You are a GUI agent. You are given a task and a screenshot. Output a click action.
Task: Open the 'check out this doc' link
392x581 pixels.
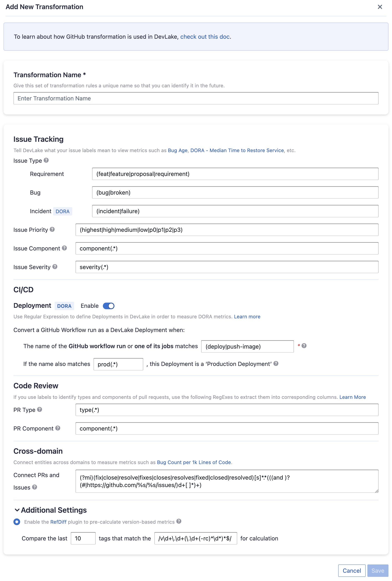tap(205, 37)
